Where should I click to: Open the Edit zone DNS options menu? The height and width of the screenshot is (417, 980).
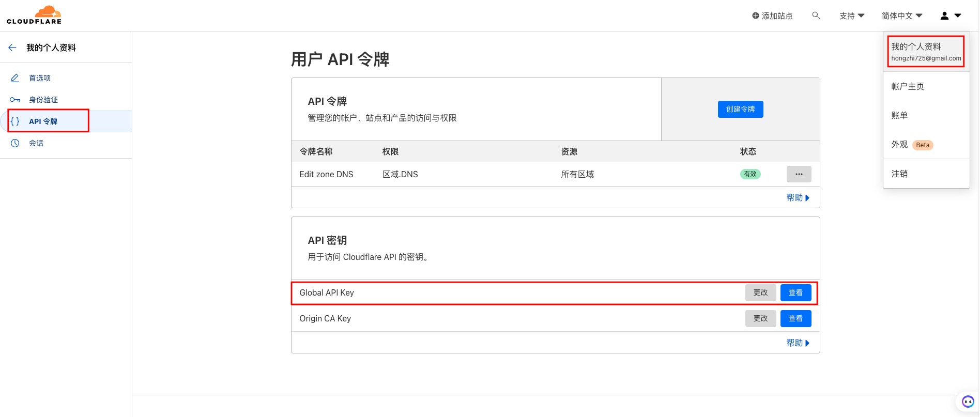coord(799,174)
